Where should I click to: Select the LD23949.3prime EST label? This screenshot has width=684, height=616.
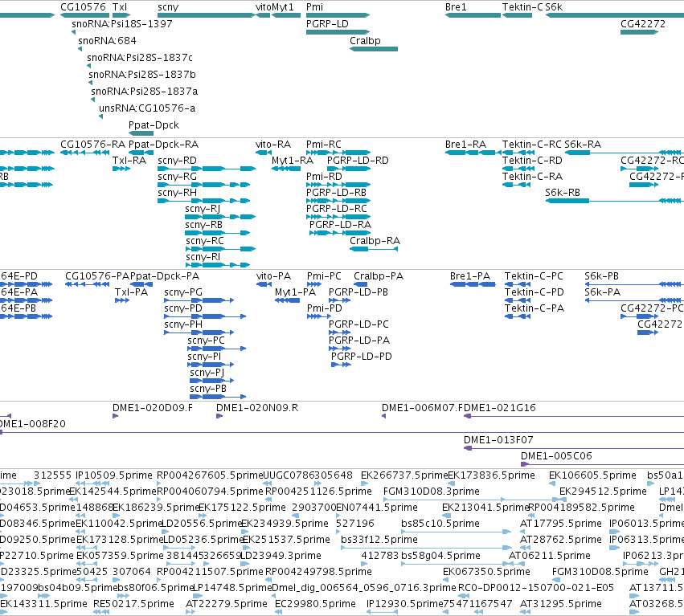[x=281, y=556]
